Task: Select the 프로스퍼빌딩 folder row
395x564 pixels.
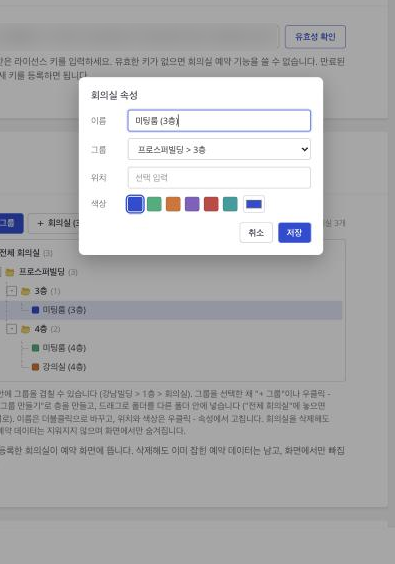Action: 171,272
